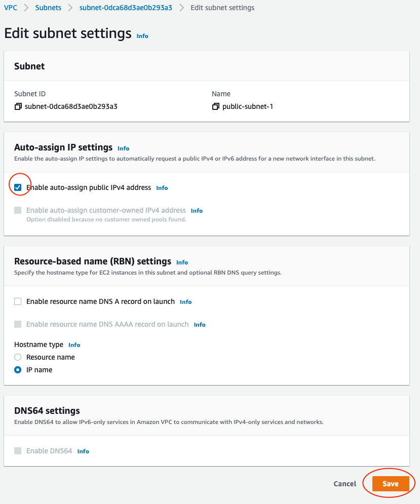This screenshot has width=420, height=504.
Task: Click the breadcrumb chevron after Subnets
Action: pyautogui.click(x=70, y=8)
